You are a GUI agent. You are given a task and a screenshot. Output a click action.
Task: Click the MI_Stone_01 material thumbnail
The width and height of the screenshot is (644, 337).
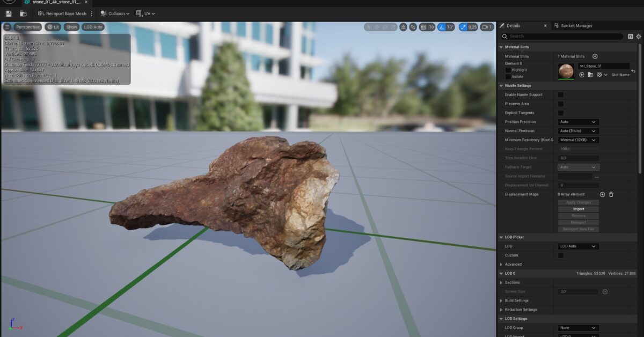point(566,71)
